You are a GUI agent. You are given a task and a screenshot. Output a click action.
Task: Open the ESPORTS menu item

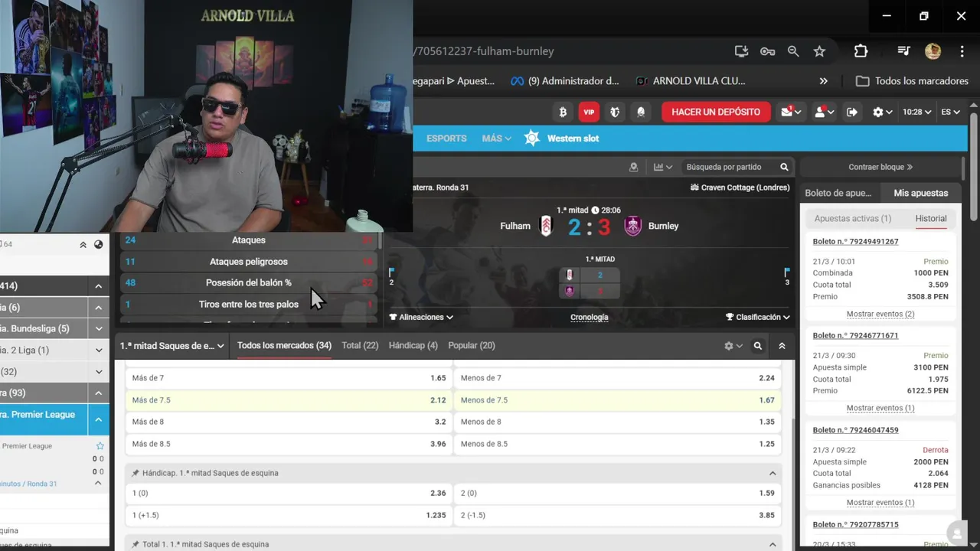tap(446, 139)
